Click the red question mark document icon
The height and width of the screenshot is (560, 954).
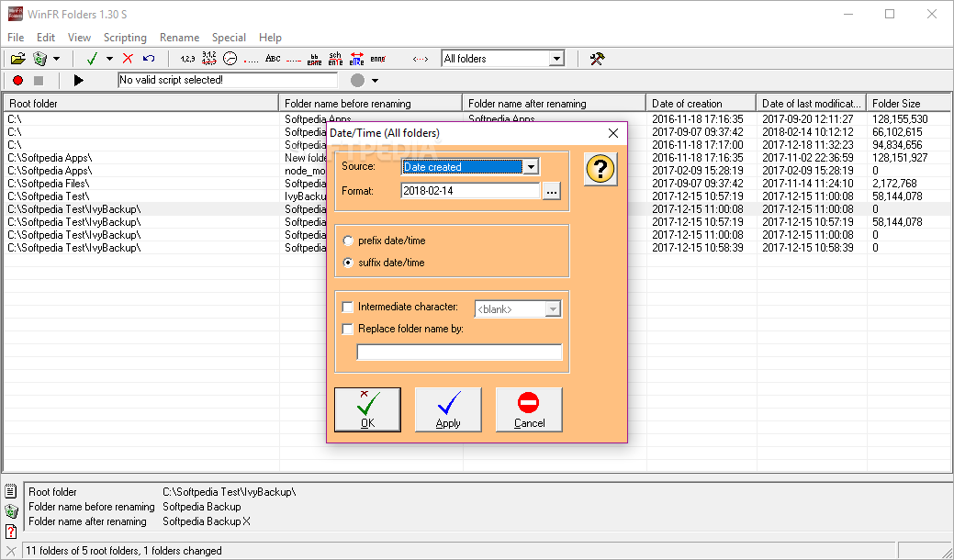(11, 531)
